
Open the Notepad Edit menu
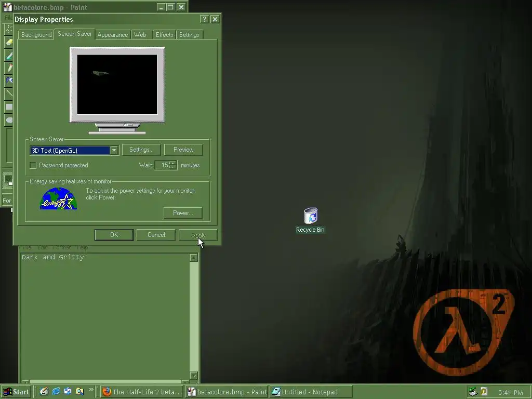tap(42, 247)
